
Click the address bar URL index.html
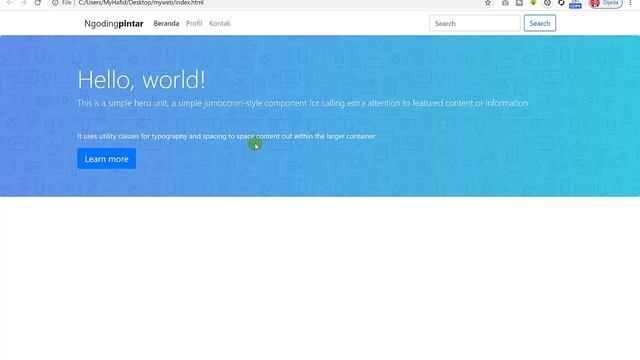(x=141, y=3)
